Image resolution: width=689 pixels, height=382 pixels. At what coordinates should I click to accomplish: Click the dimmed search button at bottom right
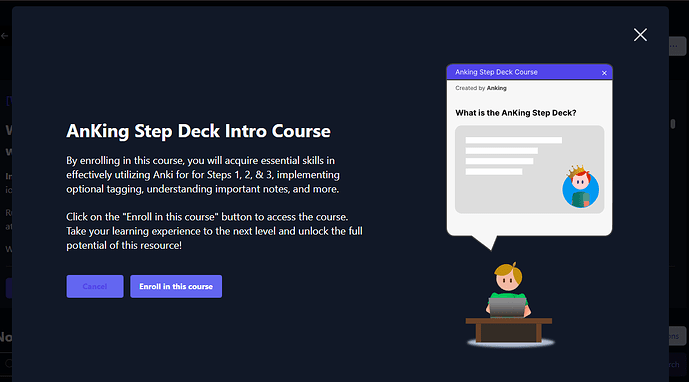pos(677,364)
